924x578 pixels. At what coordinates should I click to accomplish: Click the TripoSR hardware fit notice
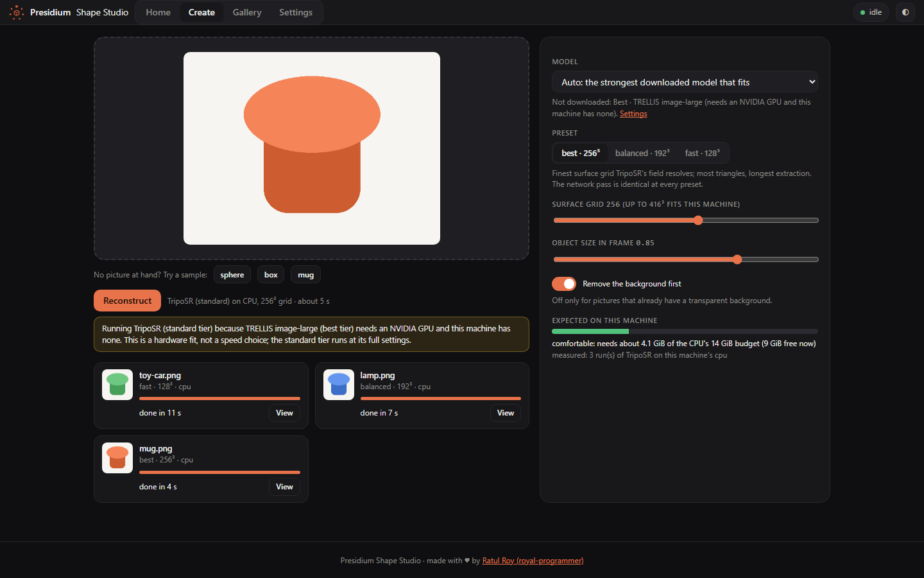(312, 334)
